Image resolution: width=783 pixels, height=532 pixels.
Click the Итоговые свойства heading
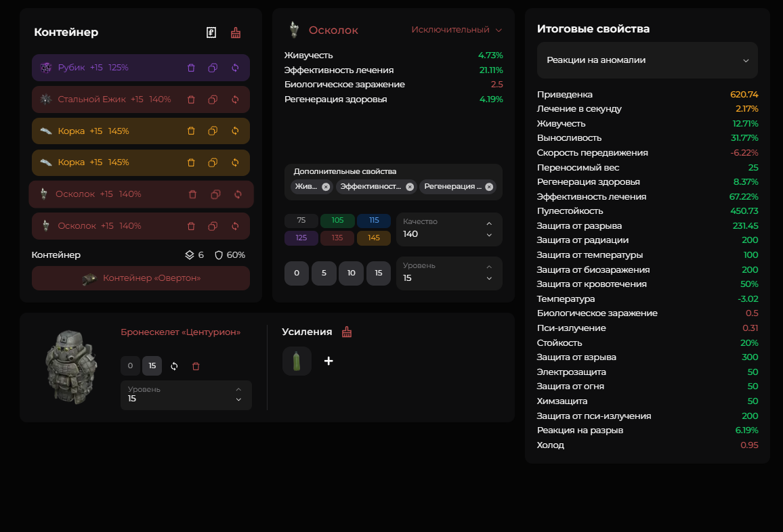coord(593,29)
